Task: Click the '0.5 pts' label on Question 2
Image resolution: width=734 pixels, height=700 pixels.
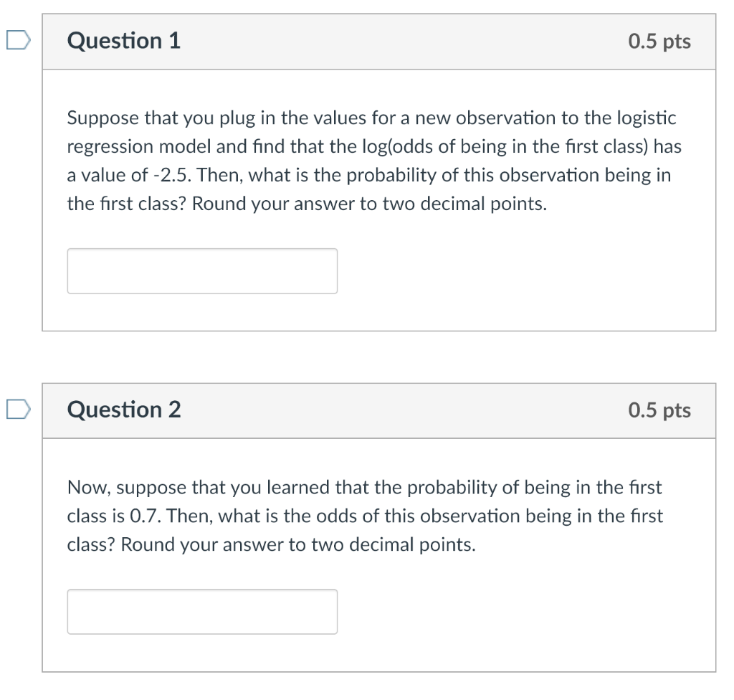Action: [659, 410]
